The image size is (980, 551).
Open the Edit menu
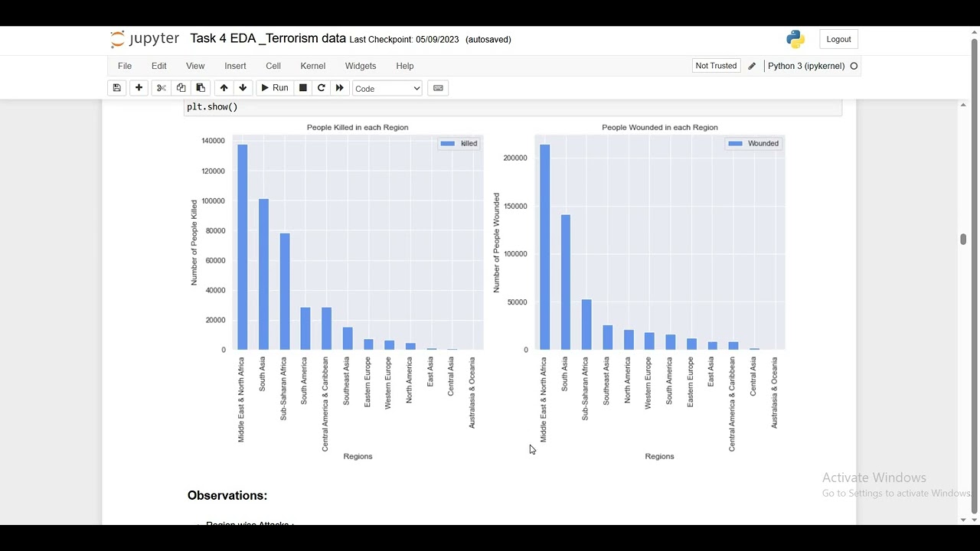[159, 66]
